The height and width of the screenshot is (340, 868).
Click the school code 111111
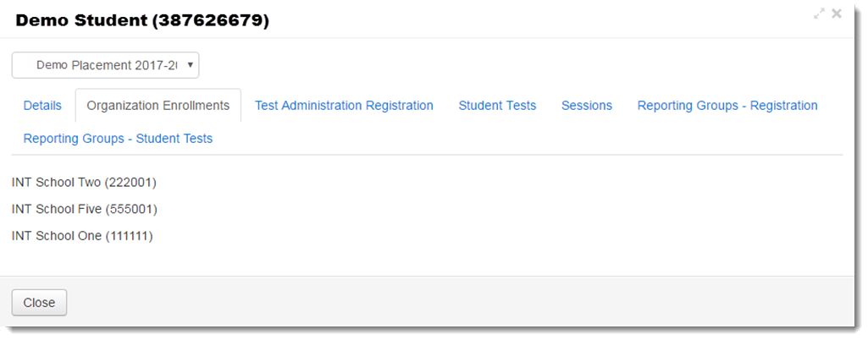coord(129,236)
